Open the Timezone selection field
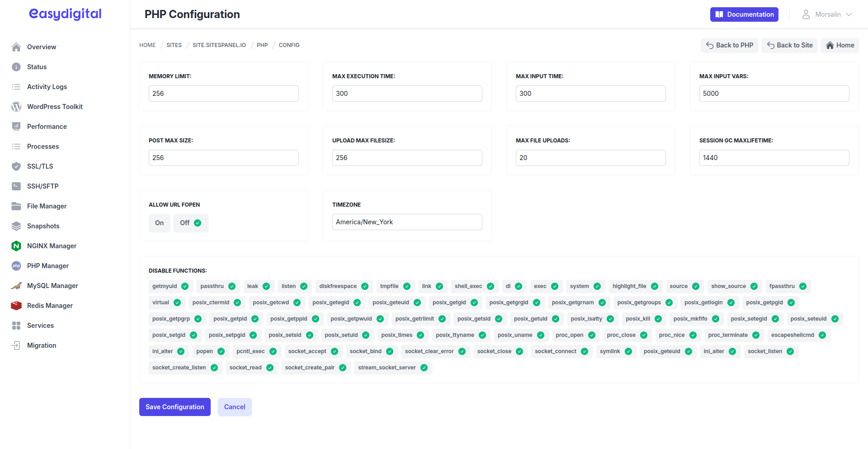This screenshot has width=868, height=449. click(x=406, y=222)
